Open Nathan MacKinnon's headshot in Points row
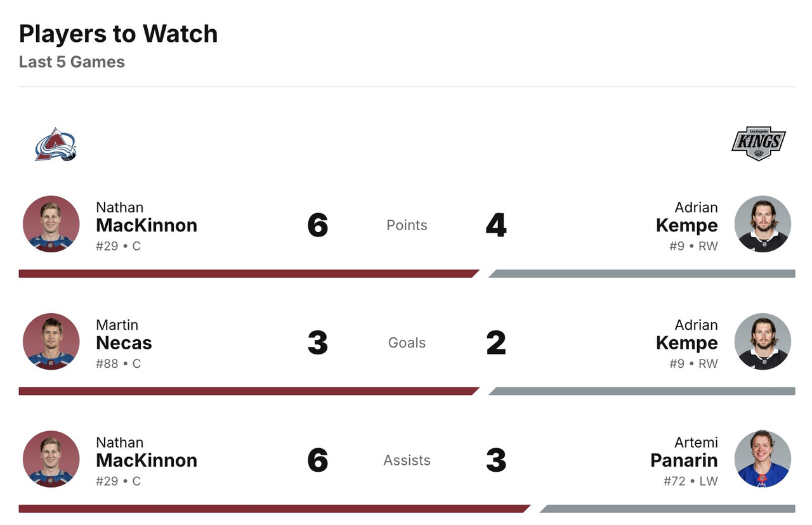The width and height of the screenshot is (812, 525). point(51,224)
